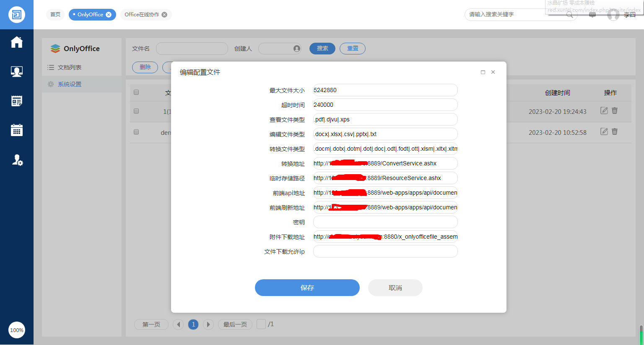Open the user settings gear icon in sidebar
The width and height of the screenshot is (644, 345).
pyautogui.click(x=17, y=160)
